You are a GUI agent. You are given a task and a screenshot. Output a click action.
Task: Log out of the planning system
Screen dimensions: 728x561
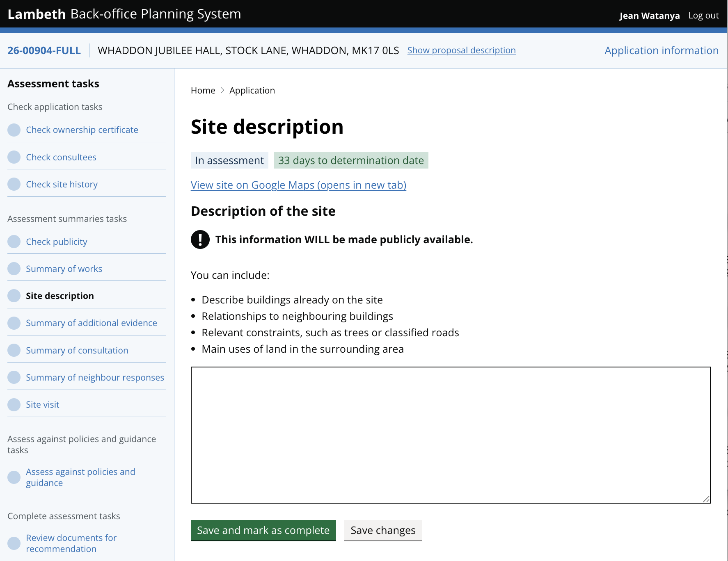[x=703, y=15]
